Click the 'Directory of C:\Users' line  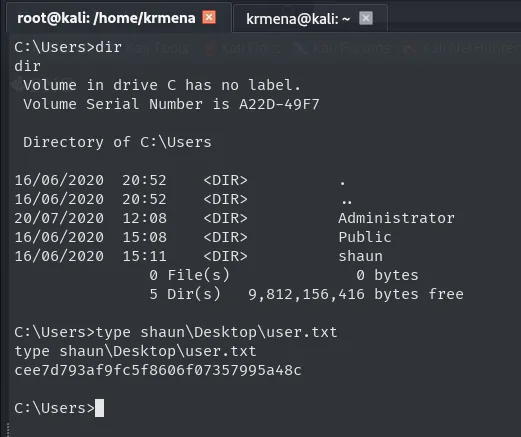point(117,142)
